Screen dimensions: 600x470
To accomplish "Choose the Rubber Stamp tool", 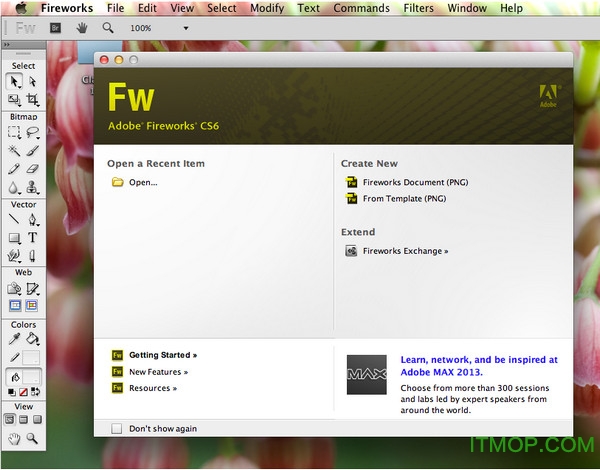I will tap(33, 187).
